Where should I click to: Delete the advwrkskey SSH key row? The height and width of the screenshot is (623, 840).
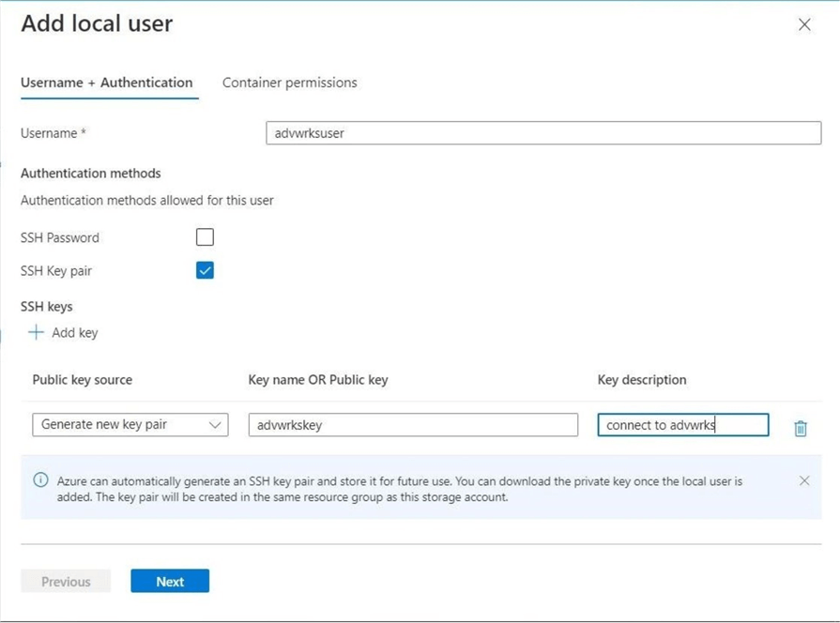800,428
